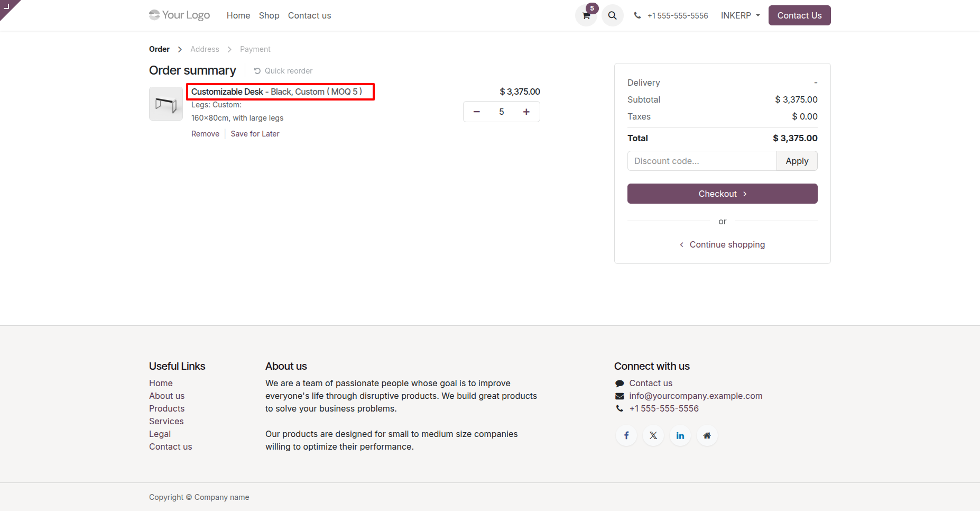Image resolution: width=980 pixels, height=511 pixels.
Task: Click the search magnifier icon
Action: (612, 15)
